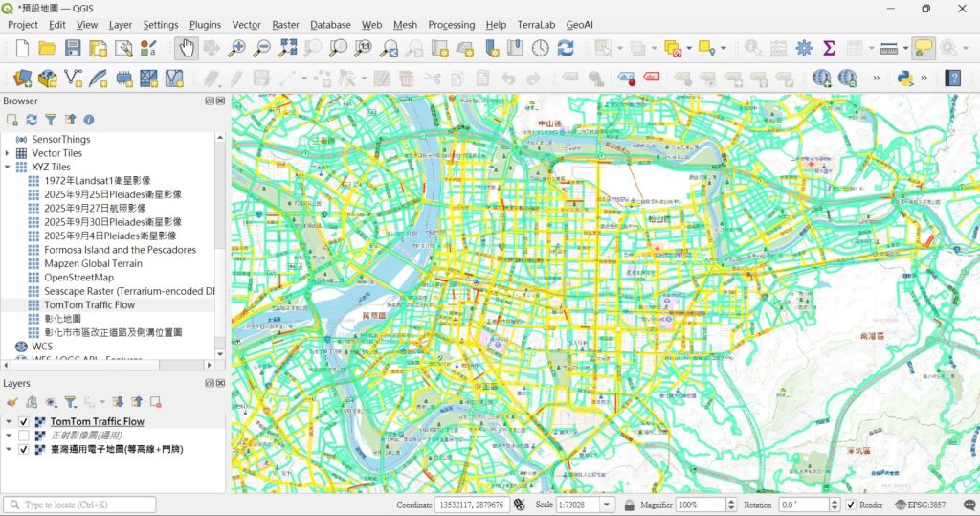Image resolution: width=980 pixels, height=516 pixels.
Task: Create a new GeoPackage layer icon
Action: pos(48,79)
